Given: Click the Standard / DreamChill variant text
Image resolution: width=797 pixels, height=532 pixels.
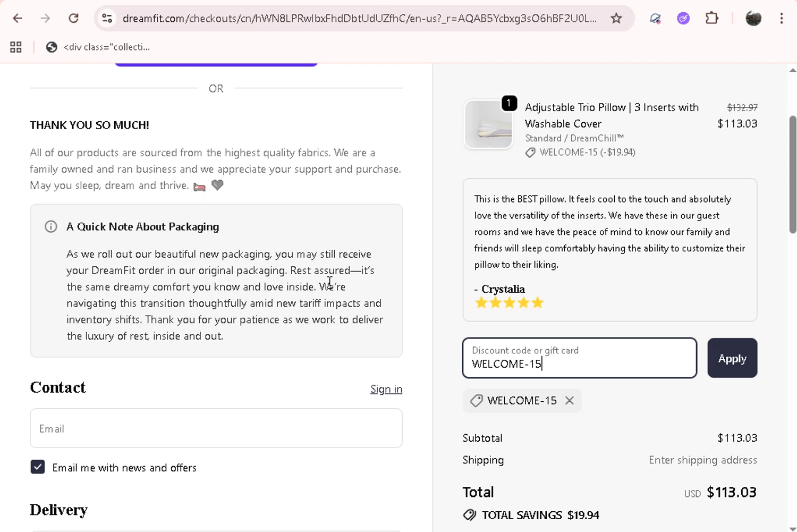Looking at the screenshot, I should point(574,138).
